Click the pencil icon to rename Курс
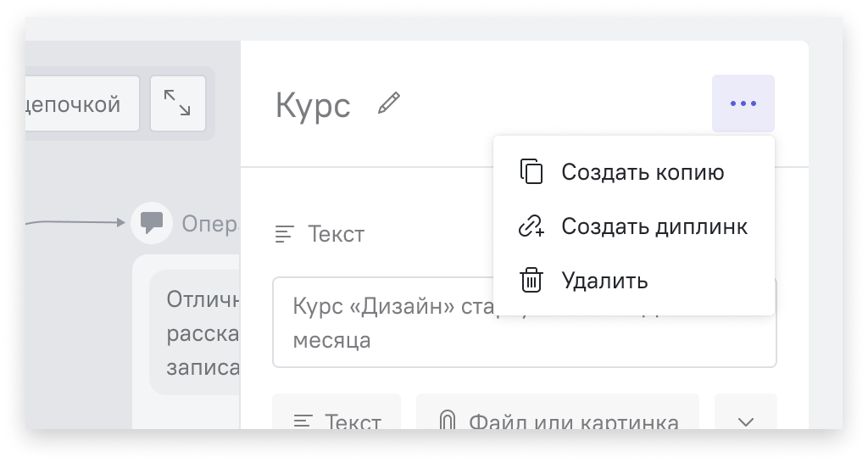Image resolution: width=868 pixels, height=463 pixels. coord(388,103)
